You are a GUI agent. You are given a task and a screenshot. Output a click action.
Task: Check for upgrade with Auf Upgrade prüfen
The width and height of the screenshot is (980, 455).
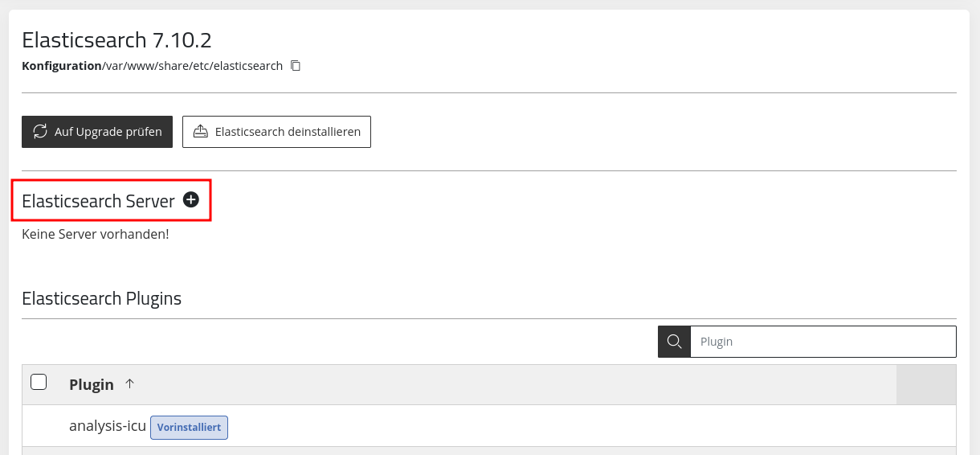[x=97, y=132]
